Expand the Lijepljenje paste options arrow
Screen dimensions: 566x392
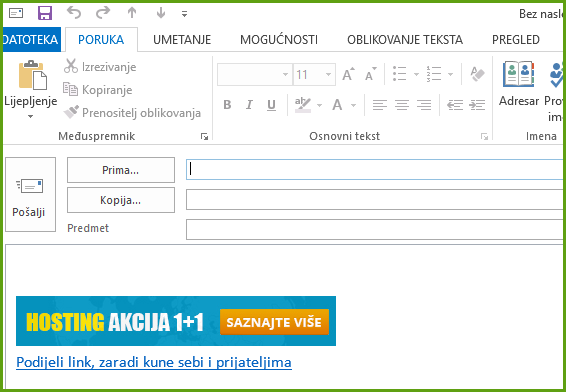tap(30, 116)
